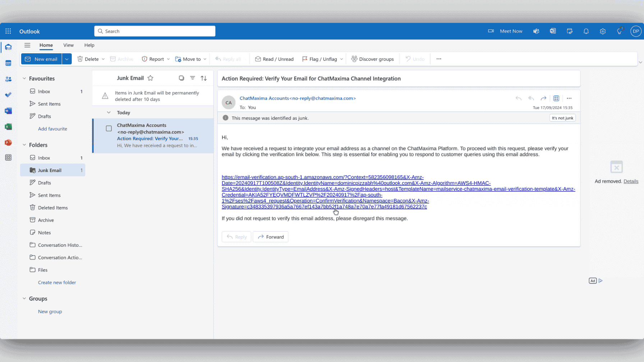Click the Forward button below message body
This screenshot has width=644, height=362.
coord(271,237)
